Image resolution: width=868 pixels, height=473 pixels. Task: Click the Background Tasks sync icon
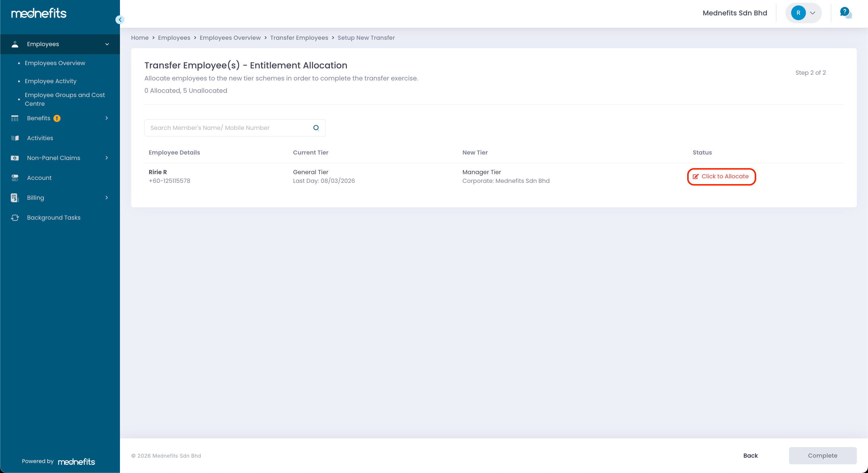pos(15,218)
